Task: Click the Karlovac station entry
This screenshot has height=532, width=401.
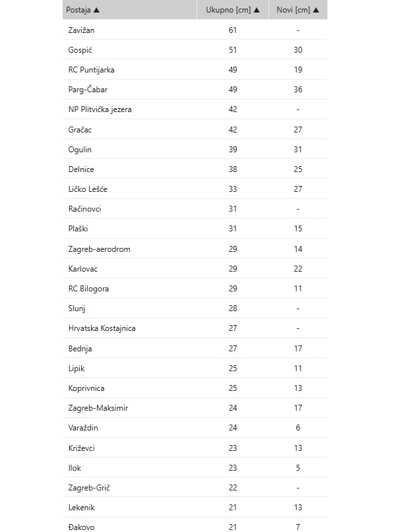Action: pyautogui.click(x=83, y=268)
